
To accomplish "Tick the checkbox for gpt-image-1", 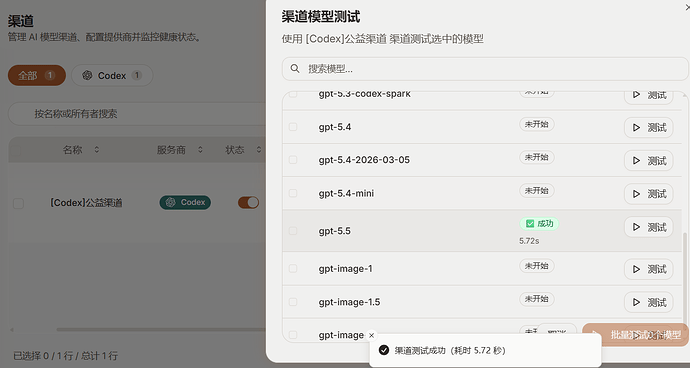I will (293, 269).
